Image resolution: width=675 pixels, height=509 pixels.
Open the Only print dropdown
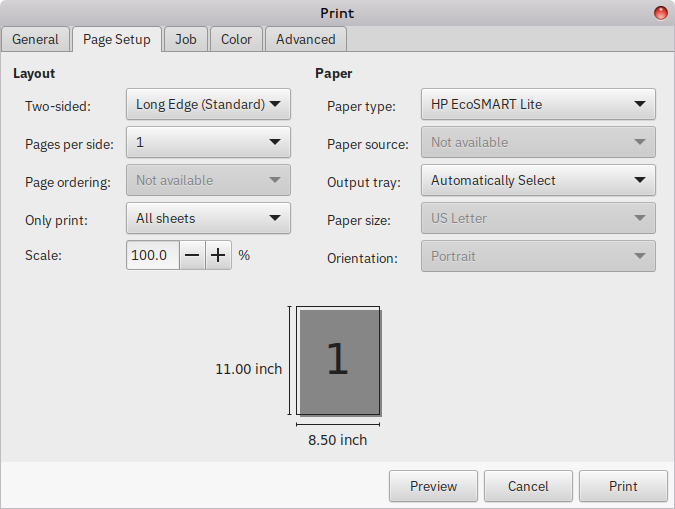point(208,218)
